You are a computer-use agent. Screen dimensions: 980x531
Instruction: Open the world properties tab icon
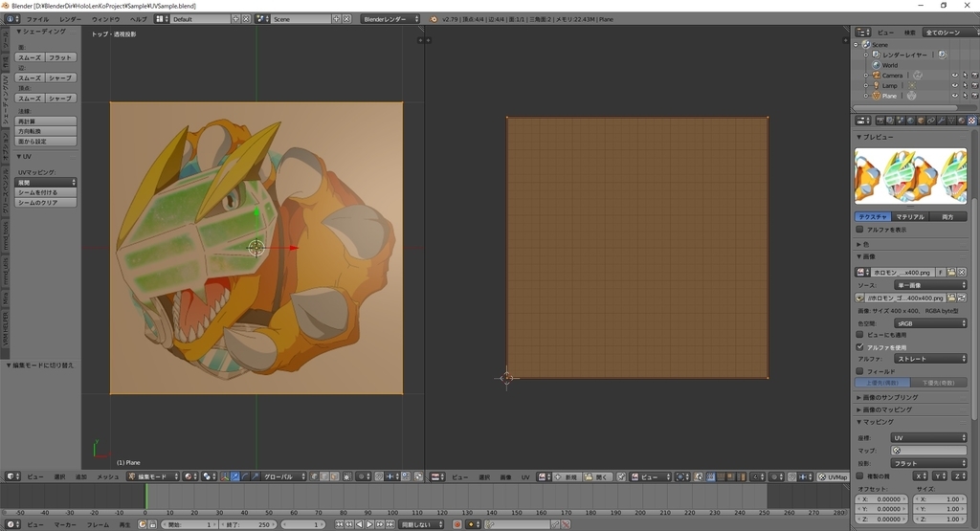tap(911, 121)
